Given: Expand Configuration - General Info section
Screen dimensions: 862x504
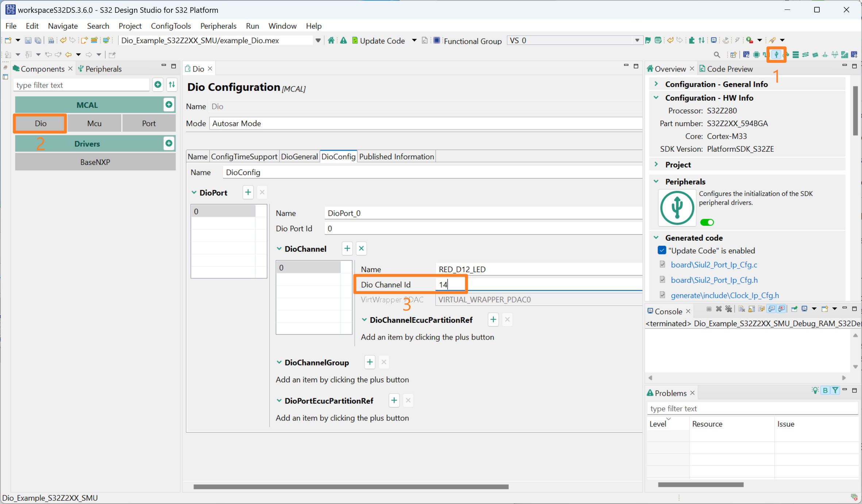Looking at the screenshot, I should coord(657,84).
